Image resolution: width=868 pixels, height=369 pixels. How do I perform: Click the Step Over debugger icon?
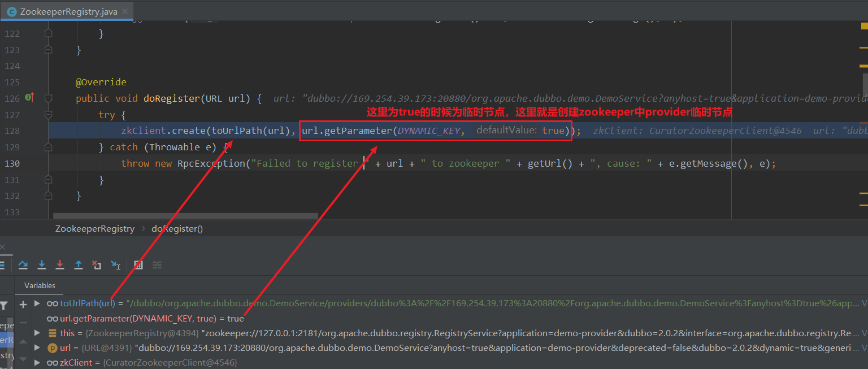tap(23, 264)
